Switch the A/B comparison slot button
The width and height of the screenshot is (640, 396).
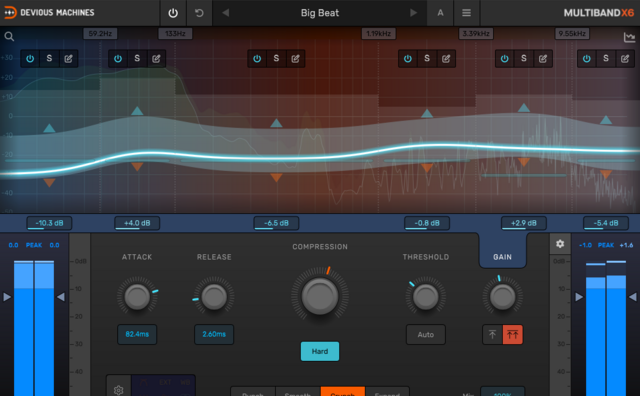pyautogui.click(x=440, y=13)
